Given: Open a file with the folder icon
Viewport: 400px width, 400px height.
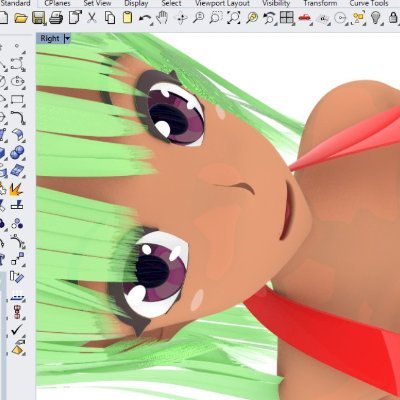Looking at the screenshot, I should (x=21, y=18).
